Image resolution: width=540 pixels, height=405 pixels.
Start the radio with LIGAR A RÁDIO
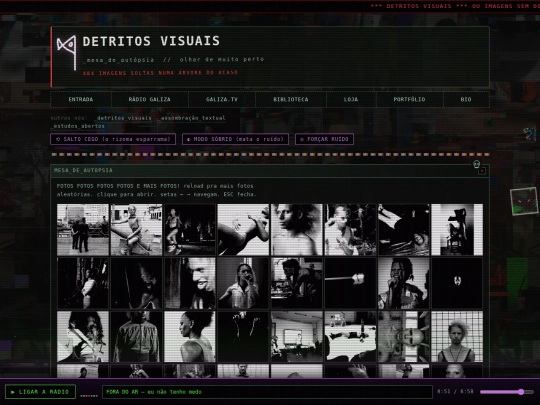40,392
